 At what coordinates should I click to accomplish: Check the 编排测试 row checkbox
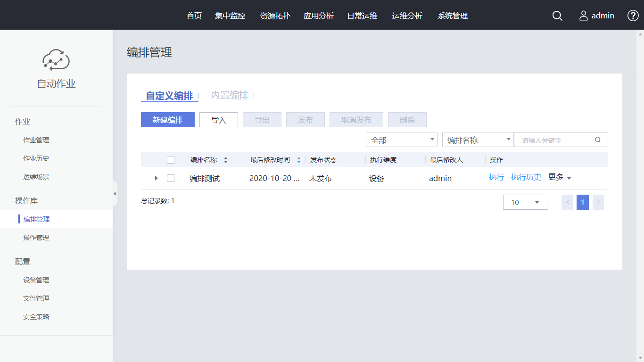[x=171, y=178]
